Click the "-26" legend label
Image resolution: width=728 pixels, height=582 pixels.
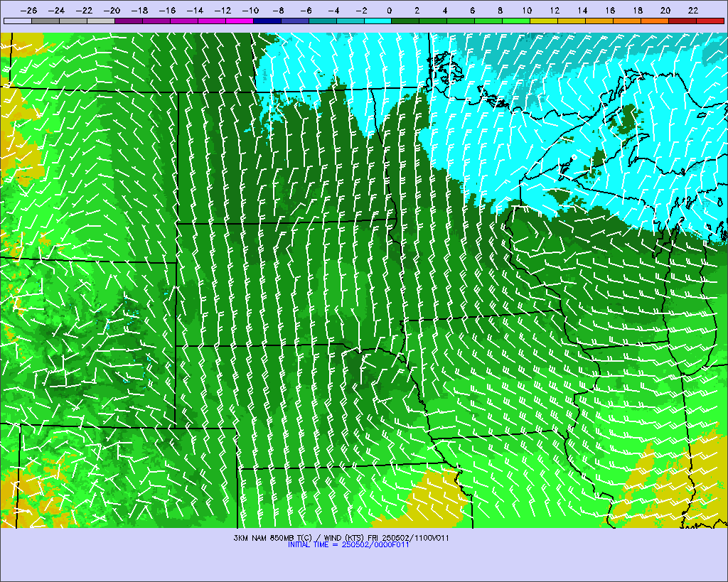point(28,10)
